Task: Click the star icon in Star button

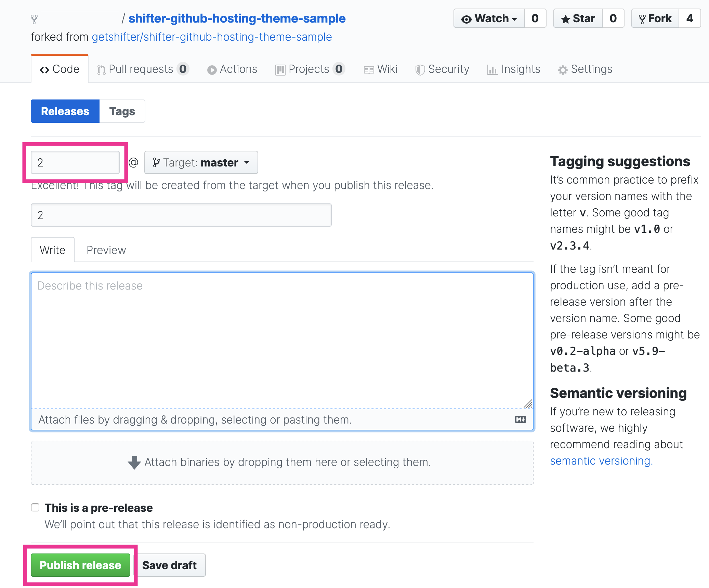Action: (566, 19)
